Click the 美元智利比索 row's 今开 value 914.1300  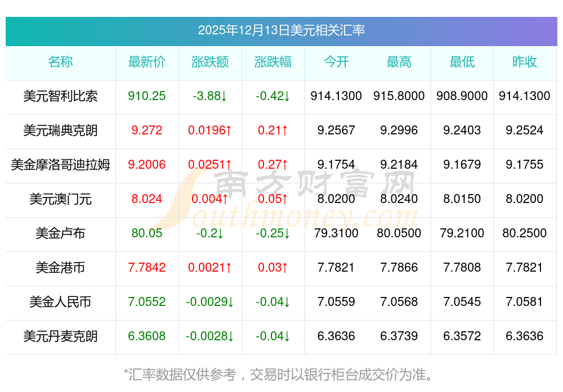pos(336,96)
